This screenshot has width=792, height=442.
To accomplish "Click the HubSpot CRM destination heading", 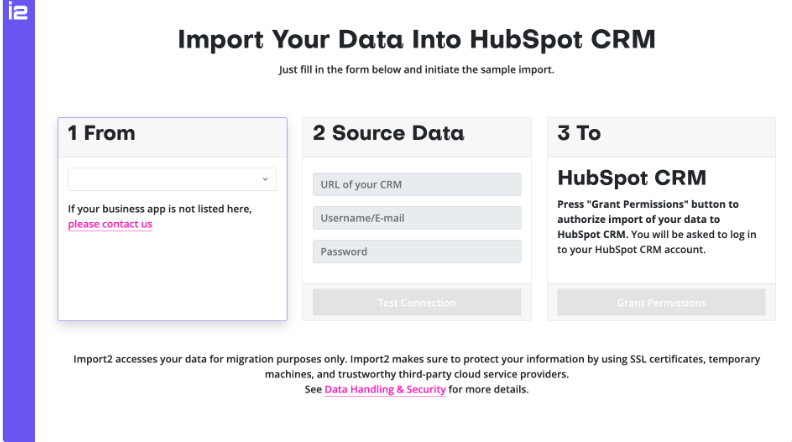I will pos(632,178).
